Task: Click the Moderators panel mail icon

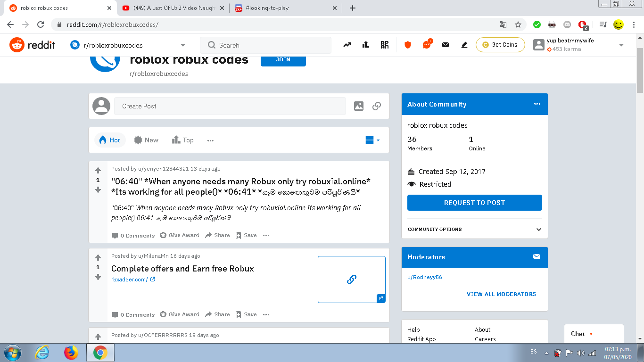Action: pyautogui.click(x=536, y=257)
